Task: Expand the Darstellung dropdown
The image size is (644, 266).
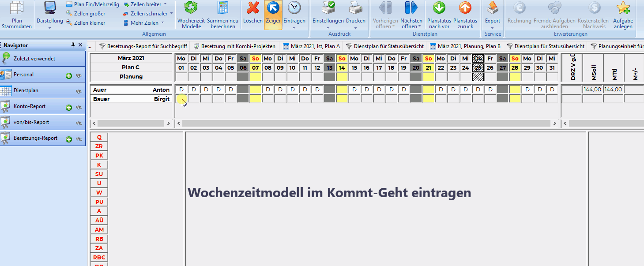Action: 49,28
